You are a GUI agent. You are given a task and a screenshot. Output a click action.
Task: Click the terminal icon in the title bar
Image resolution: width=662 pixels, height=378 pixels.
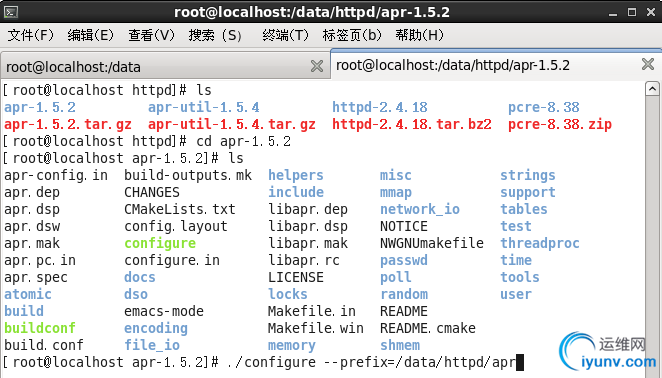click(11, 12)
